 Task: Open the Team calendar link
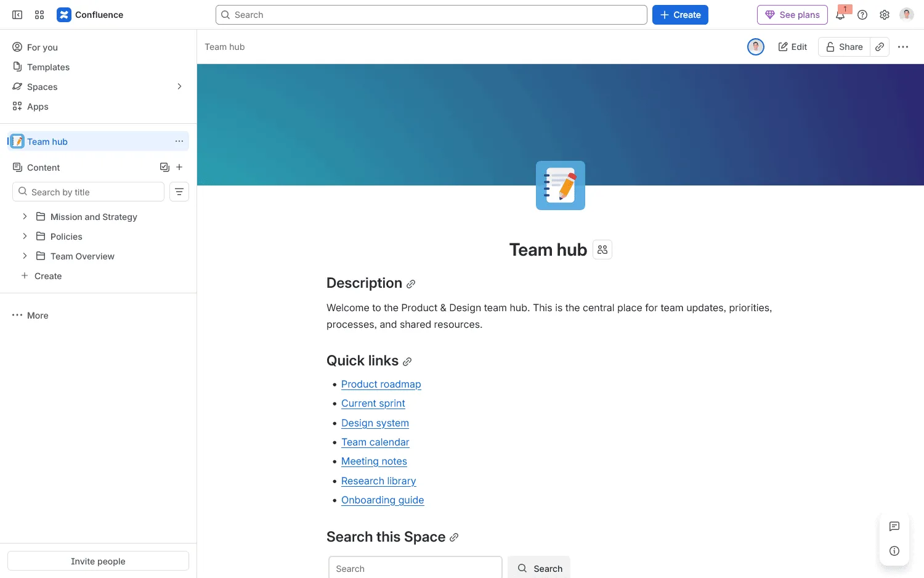pyautogui.click(x=375, y=442)
